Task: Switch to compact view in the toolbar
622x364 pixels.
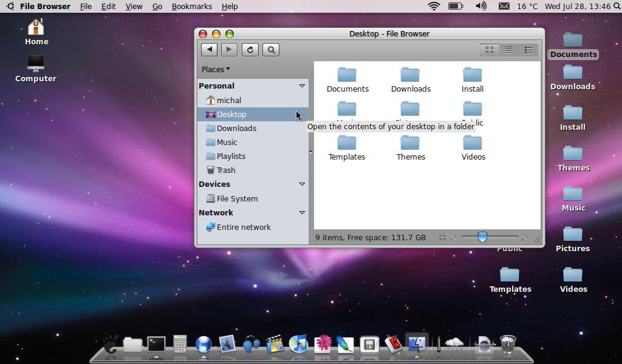Action: pyautogui.click(x=528, y=50)
